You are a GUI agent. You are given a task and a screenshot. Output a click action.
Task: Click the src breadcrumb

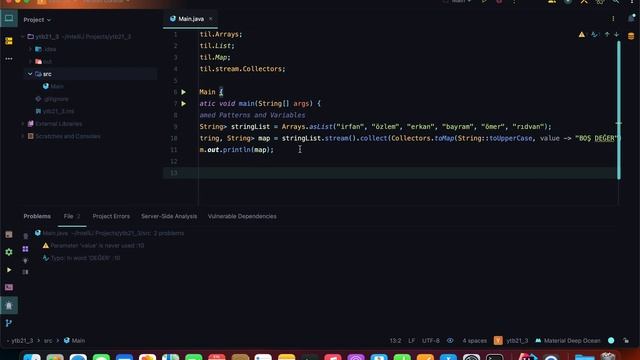point(48,340)
